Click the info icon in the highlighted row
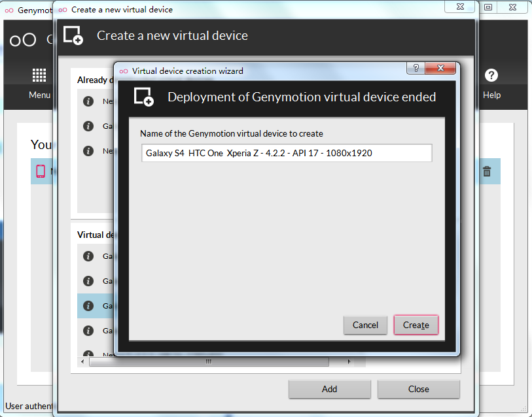The image size is (532, 417). coord(88,306)
